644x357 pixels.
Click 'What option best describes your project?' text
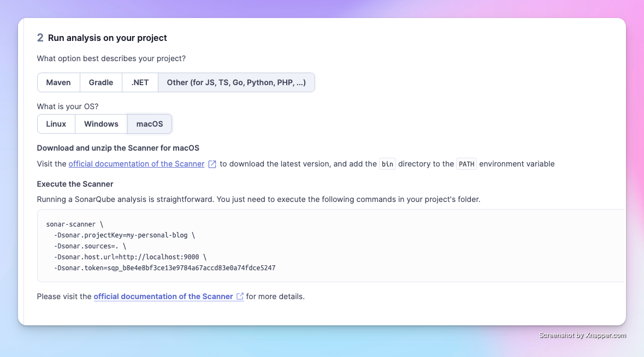coord(111,58)
